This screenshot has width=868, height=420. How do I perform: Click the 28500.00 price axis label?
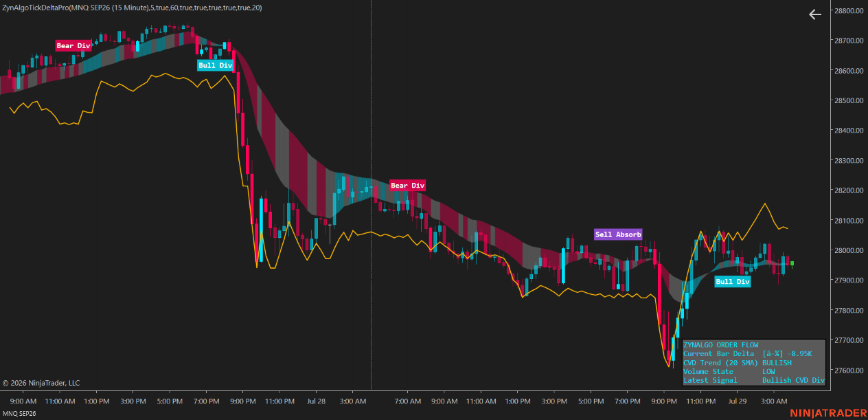[x=847, y=100]
